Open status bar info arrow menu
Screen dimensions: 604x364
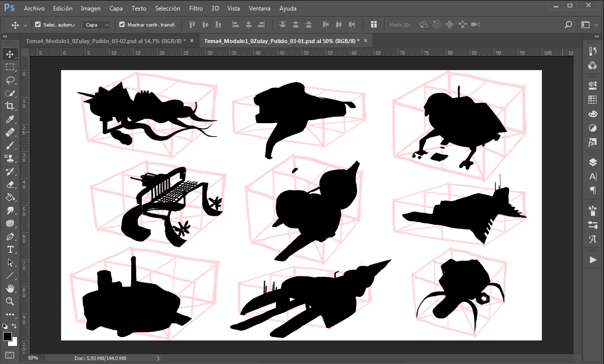[158, 358]
